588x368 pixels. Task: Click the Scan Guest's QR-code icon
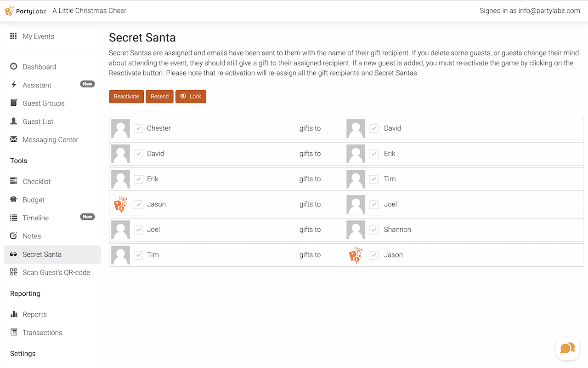[14, 272]
